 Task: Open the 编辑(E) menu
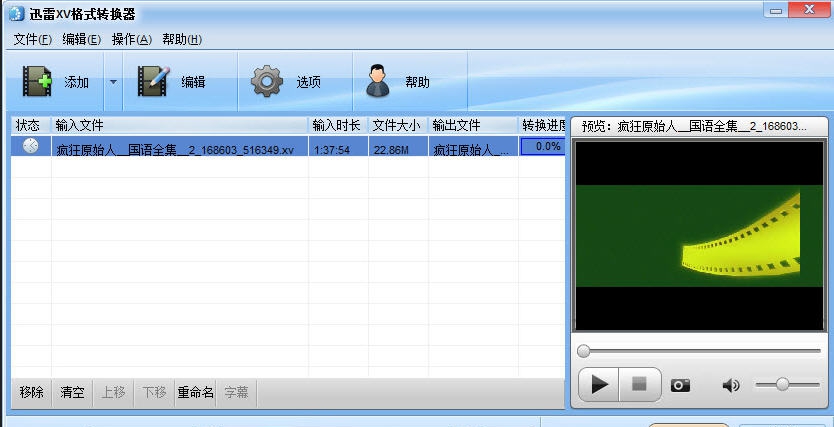point(81,39)
